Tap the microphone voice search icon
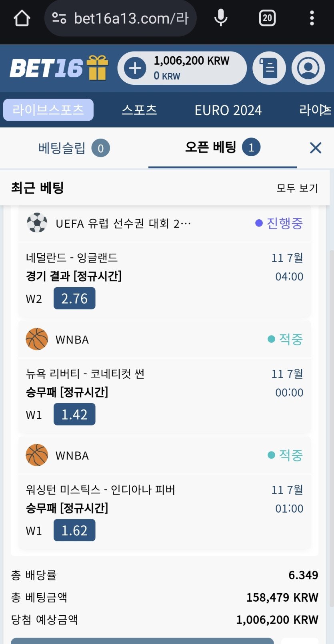Image resolution: width=334 pixels, height=644 pixels. (220, 18)
